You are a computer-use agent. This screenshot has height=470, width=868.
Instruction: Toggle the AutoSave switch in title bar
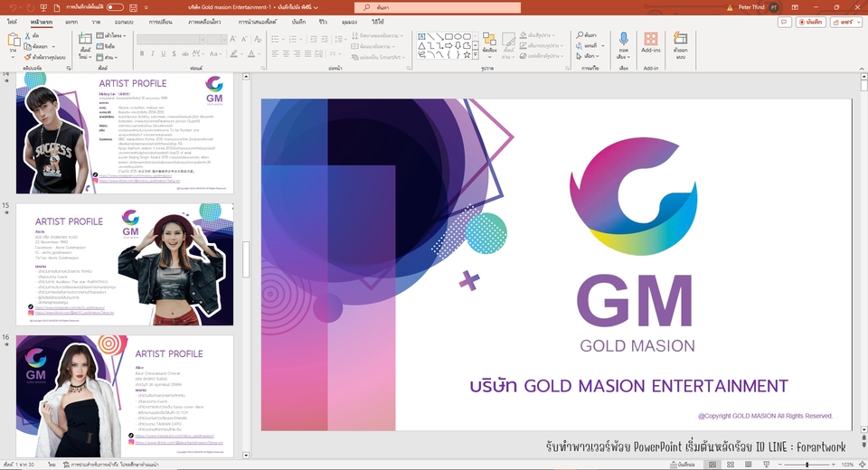(x=115, y=7)
